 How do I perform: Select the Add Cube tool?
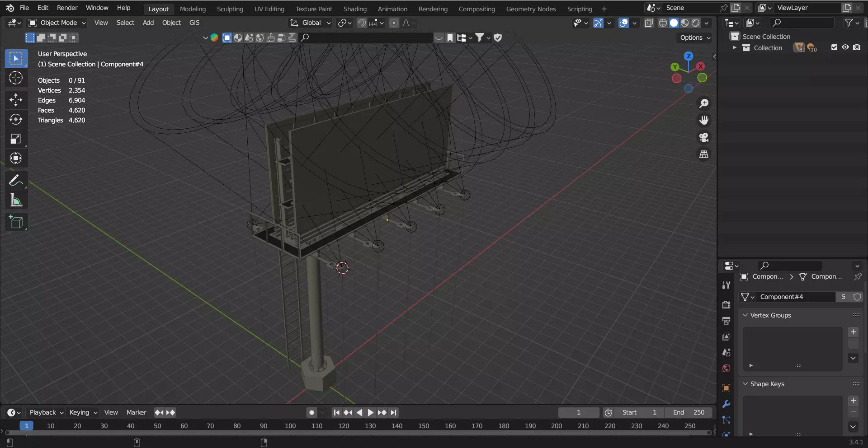(16, 222)
